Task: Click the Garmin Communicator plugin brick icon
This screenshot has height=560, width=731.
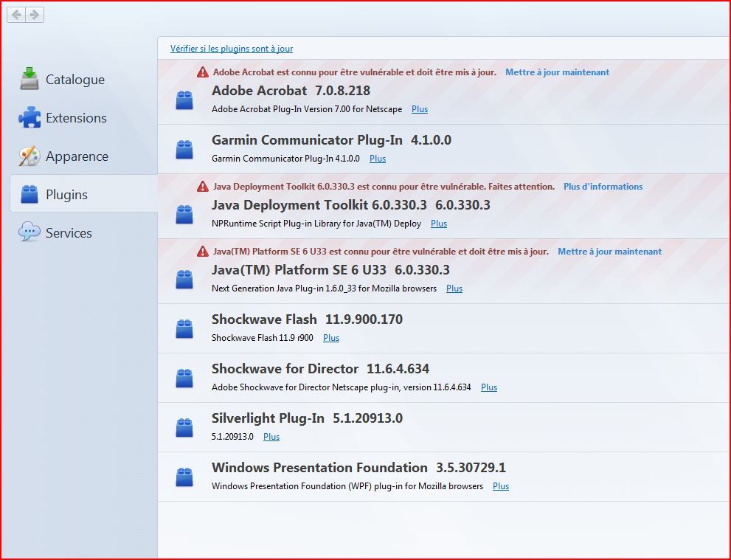Action: (184, 150)
